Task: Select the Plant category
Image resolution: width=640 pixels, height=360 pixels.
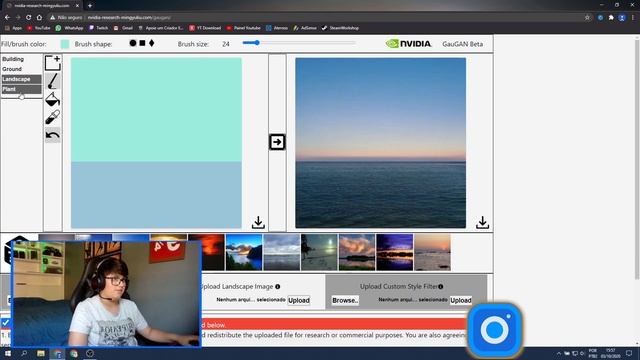Action: coord(21,89)
